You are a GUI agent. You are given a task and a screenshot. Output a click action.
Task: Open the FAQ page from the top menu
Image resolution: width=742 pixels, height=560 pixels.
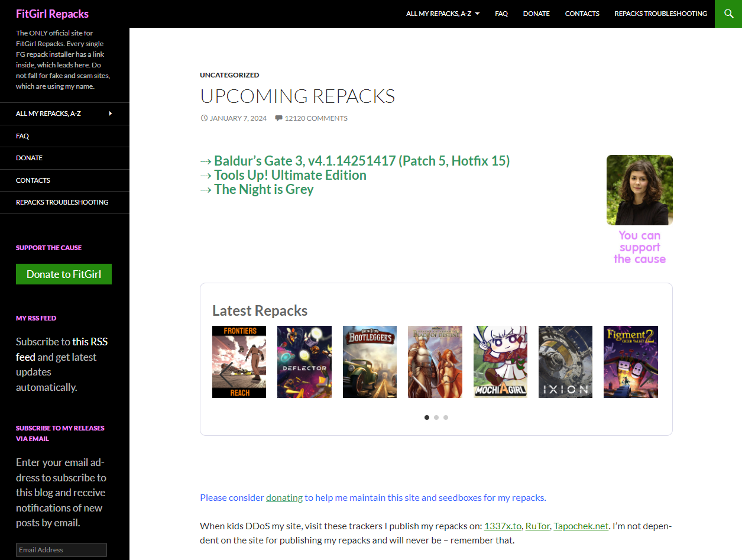click(501, 13)
